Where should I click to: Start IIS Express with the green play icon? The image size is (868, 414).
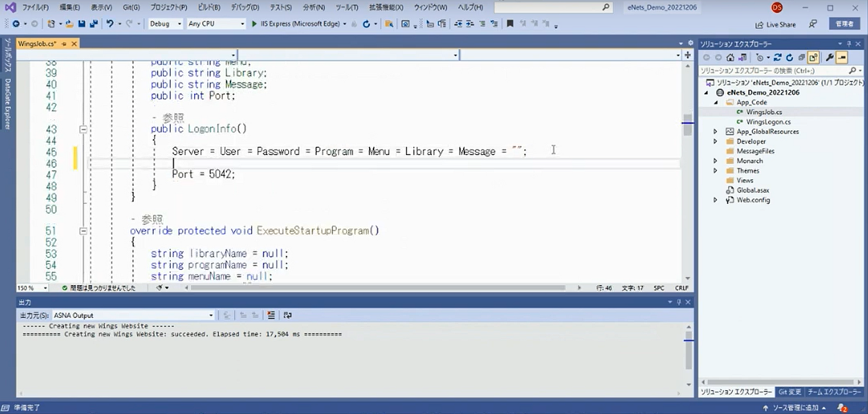tap(254, 24)
